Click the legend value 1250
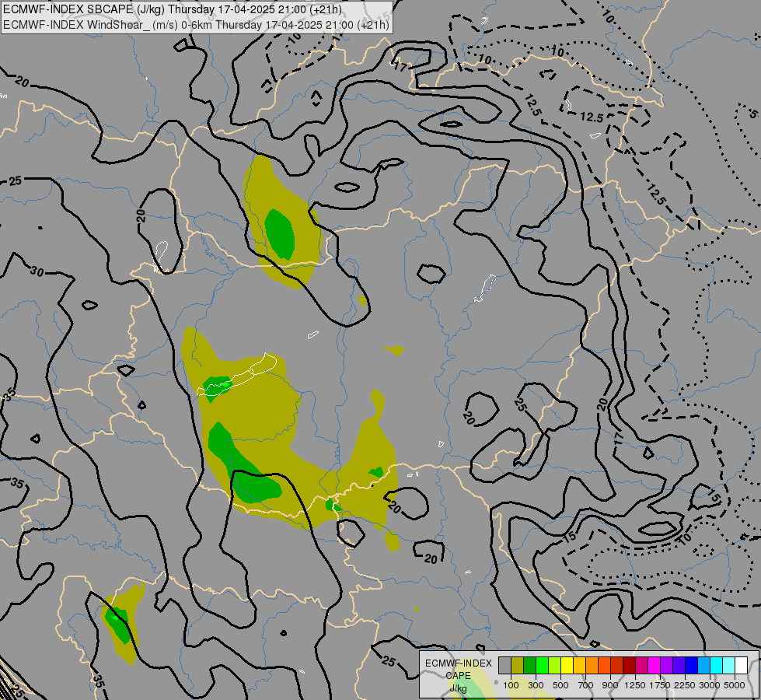The width and height of the screenshot is (761, 700). (635, 685)
